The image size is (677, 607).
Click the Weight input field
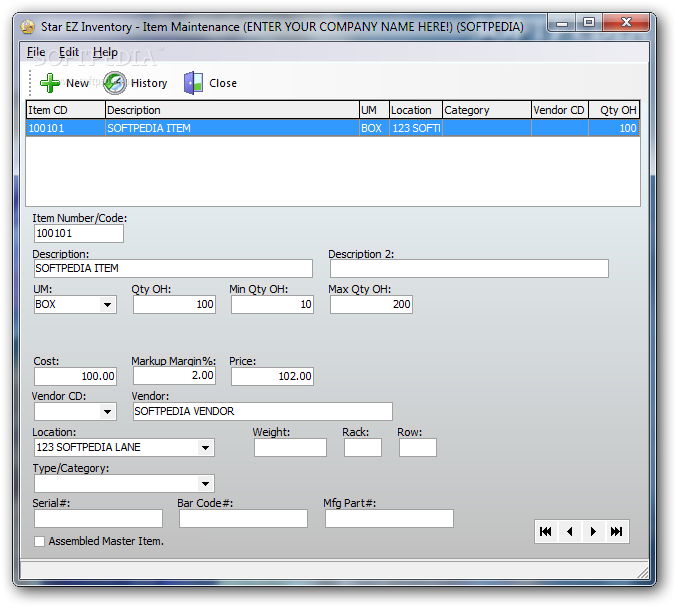(x=291, y=448)
